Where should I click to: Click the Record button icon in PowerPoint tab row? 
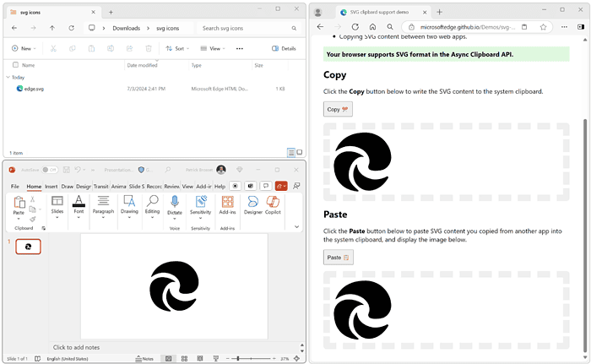pyautogui.click(x=236, y=186)
